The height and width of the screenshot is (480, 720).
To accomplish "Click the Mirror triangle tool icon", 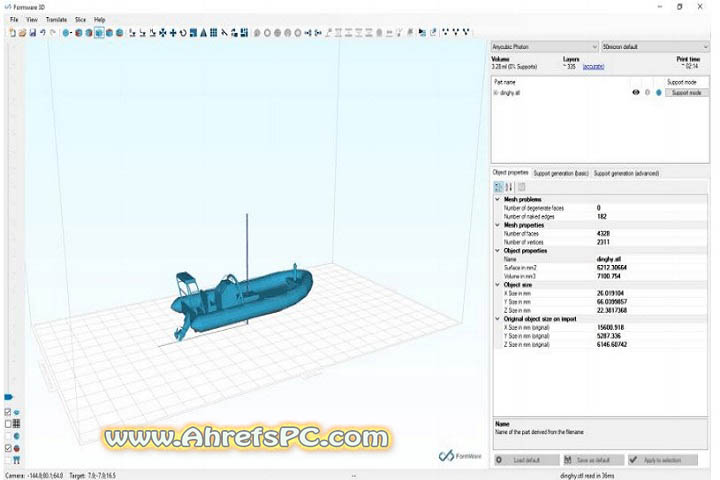I will tap(203, 33).
